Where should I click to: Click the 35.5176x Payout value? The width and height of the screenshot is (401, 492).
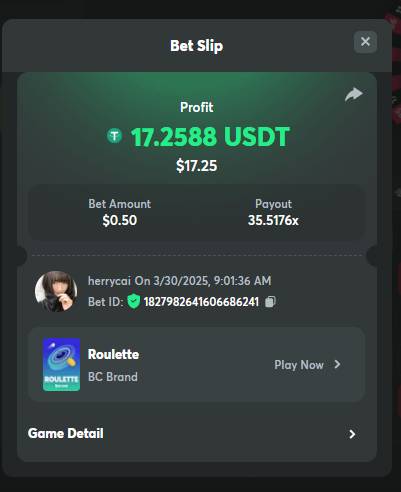[x=273, y=220]
